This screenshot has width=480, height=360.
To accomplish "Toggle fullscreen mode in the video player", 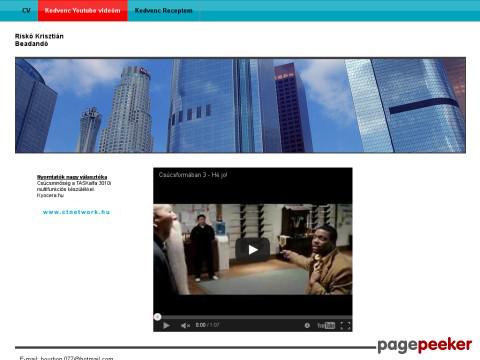I will click(345, 326).
